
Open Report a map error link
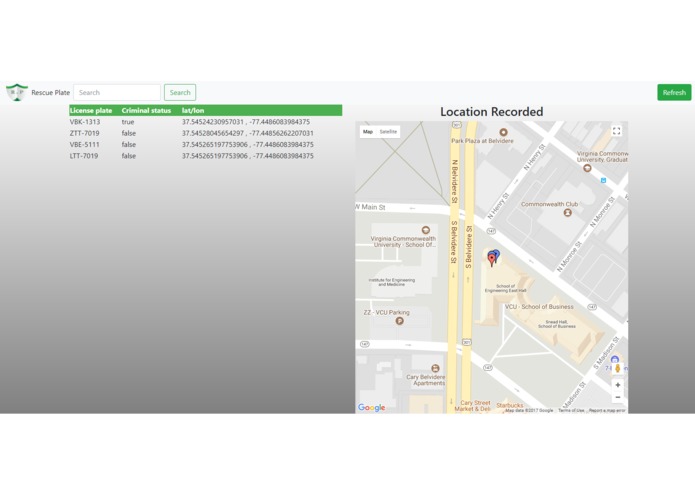click(607, 411)
